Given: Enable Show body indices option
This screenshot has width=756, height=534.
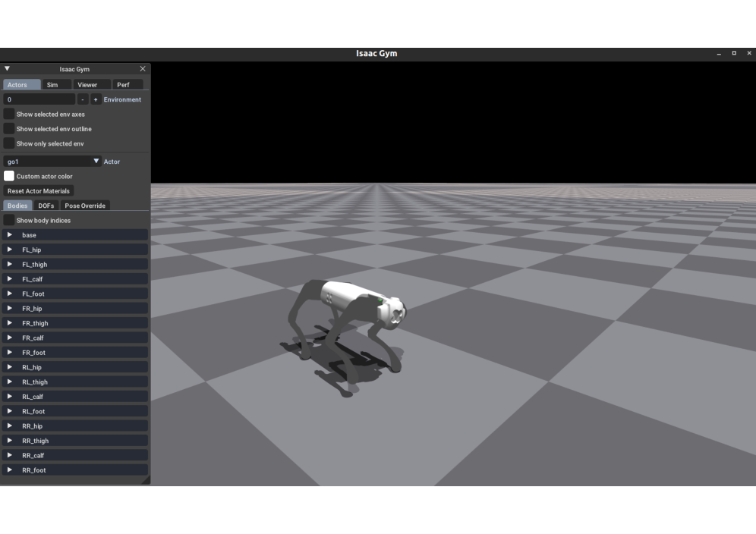Looking at the screenshot, I should (x=9, y=220).
